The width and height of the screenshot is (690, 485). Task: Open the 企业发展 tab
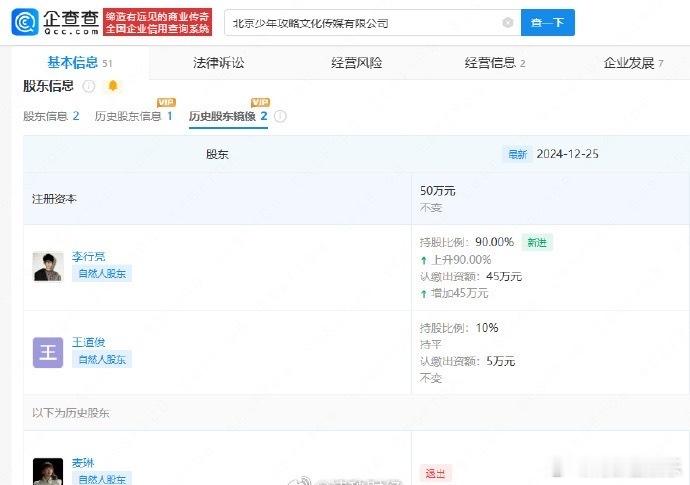click(633, 63)
